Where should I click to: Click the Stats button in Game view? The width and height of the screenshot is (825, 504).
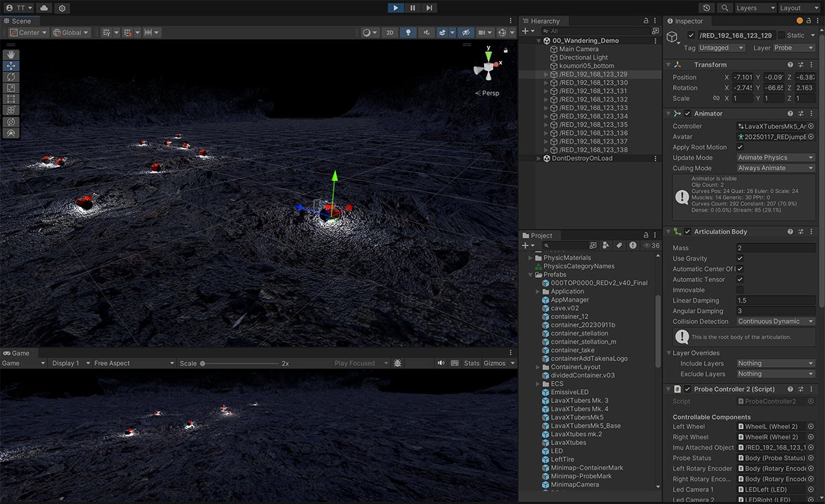click(472, 363)
